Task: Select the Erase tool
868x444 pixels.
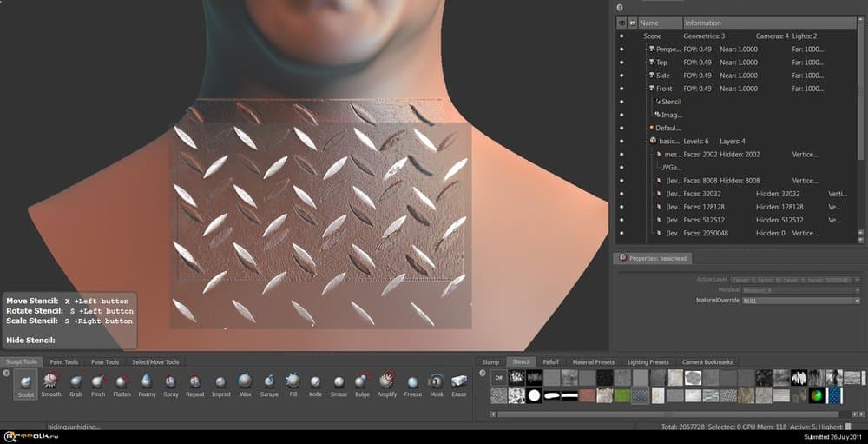Action: (x=458, y=382)
